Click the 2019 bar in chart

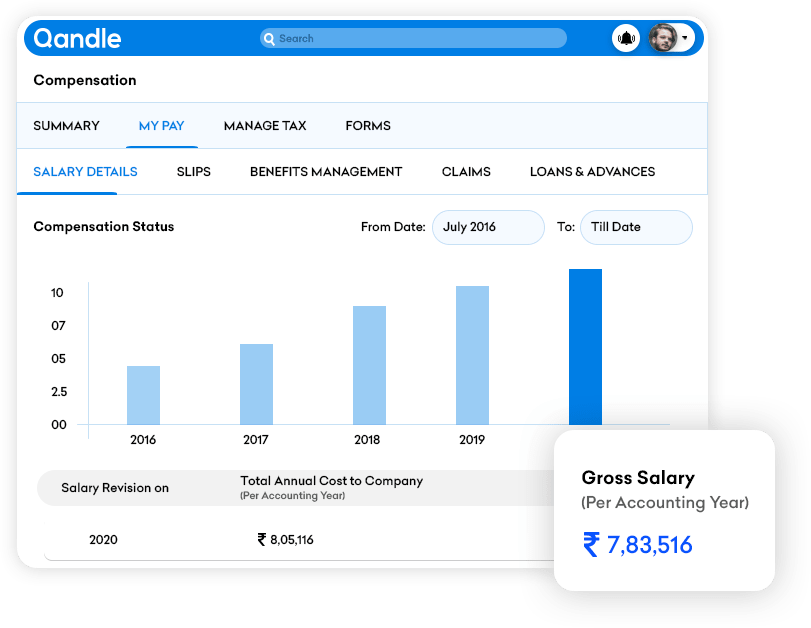(472, 355)
